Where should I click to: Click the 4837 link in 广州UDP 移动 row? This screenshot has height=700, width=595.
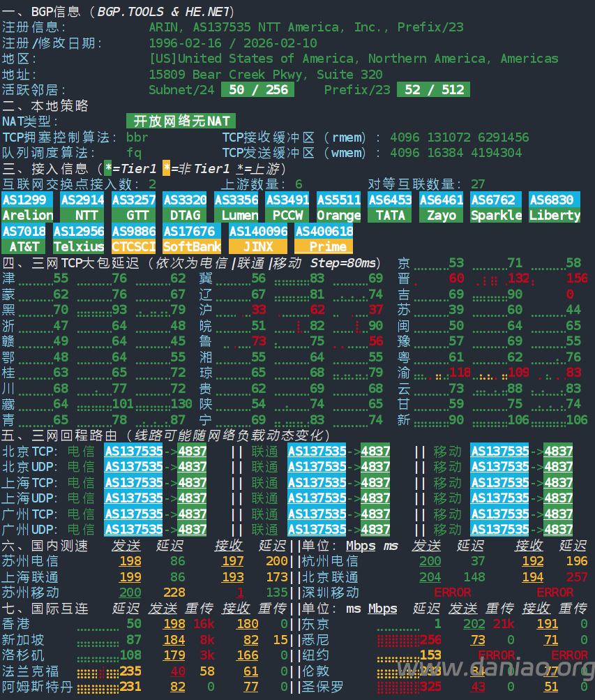tap(558, 530)
